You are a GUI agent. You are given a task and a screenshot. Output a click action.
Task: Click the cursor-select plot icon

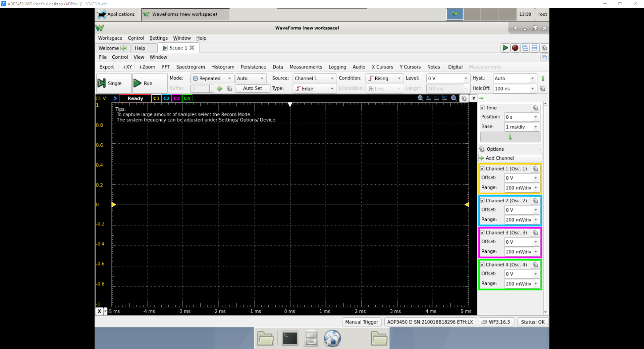(428, 98)
